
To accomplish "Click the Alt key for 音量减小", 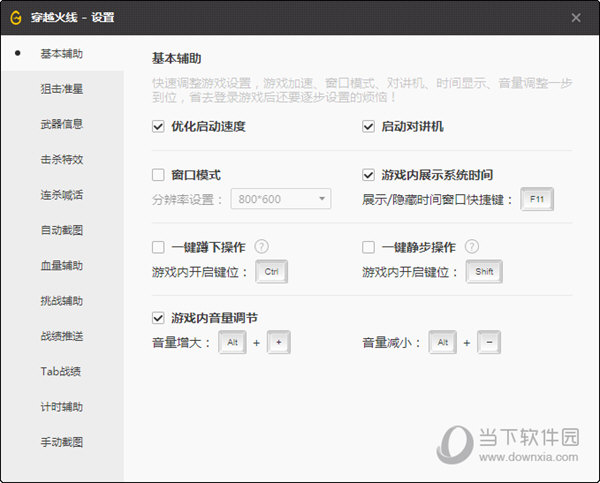I will pyautogui.click(x=443, y=342).
